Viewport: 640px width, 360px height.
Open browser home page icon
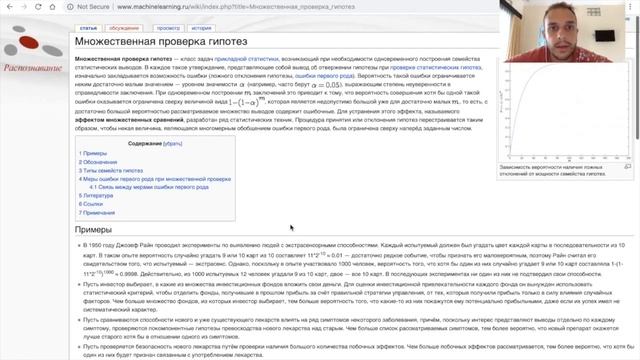(52, 7)
